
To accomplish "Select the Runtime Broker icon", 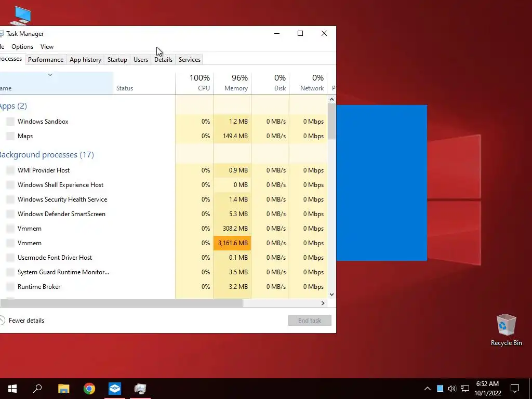I will [10, 287].
